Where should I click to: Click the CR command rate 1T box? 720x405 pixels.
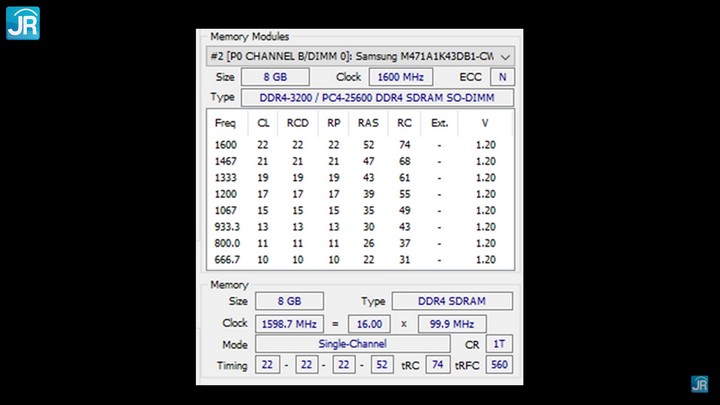(502, 345)
